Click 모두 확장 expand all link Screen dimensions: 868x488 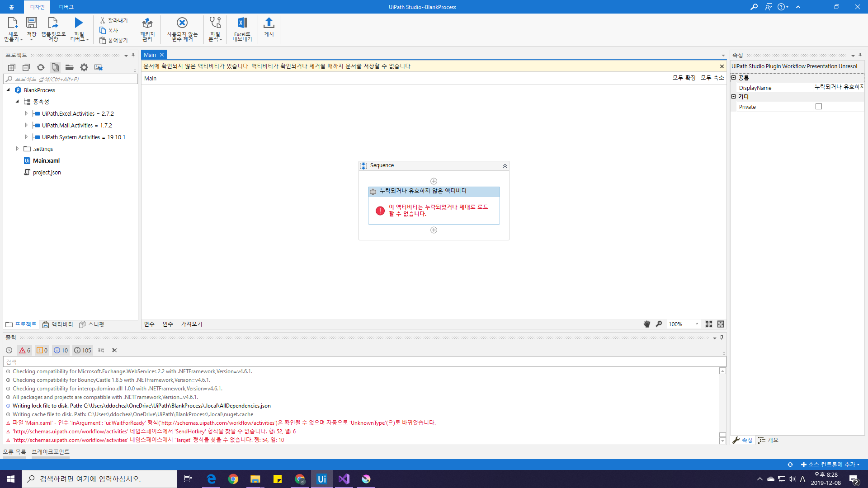tap(684, 78)
